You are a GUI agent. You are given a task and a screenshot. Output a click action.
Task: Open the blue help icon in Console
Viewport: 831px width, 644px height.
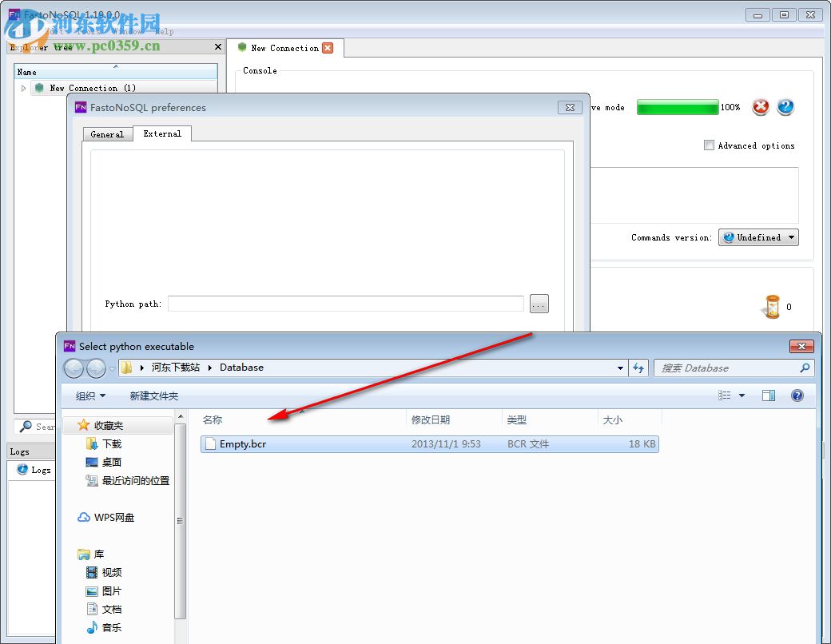[x=785, y=107]
